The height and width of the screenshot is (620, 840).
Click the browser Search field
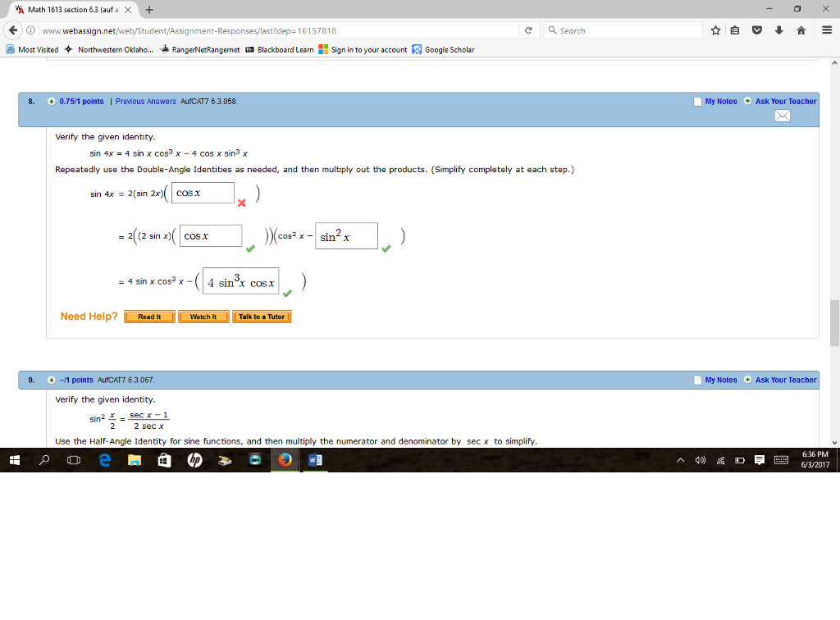pyautogui.click(x=623, y=30)
